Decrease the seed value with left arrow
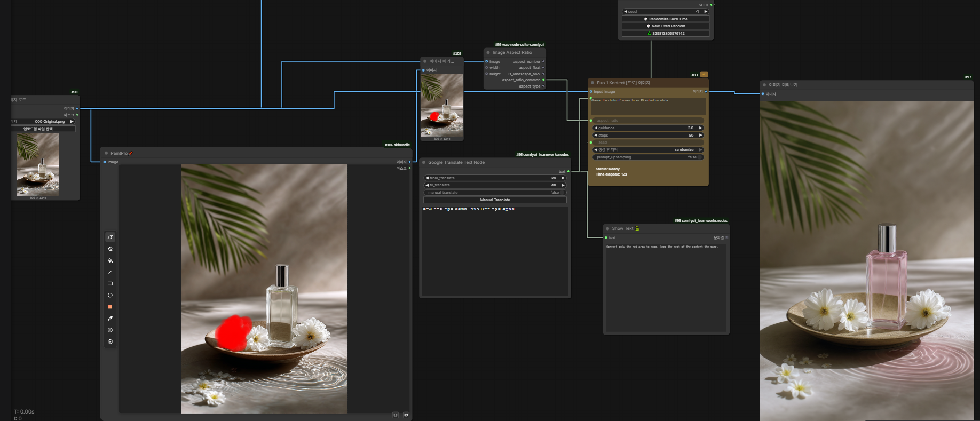Screen dimensions: 980x421 (x=625, y=11)
